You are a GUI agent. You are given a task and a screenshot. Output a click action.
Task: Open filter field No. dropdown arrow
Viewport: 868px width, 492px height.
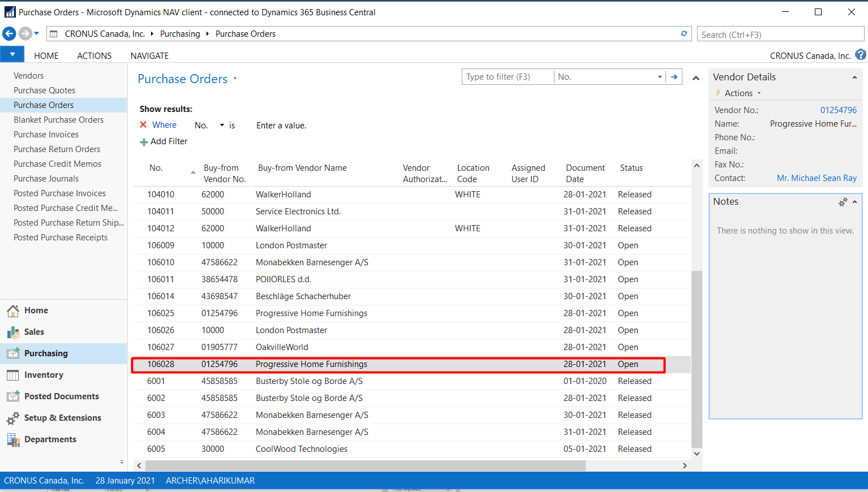coord(222,126)
